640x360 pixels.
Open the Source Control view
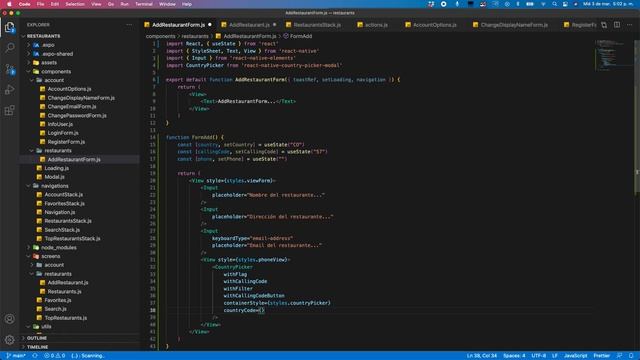pos(9,69)
